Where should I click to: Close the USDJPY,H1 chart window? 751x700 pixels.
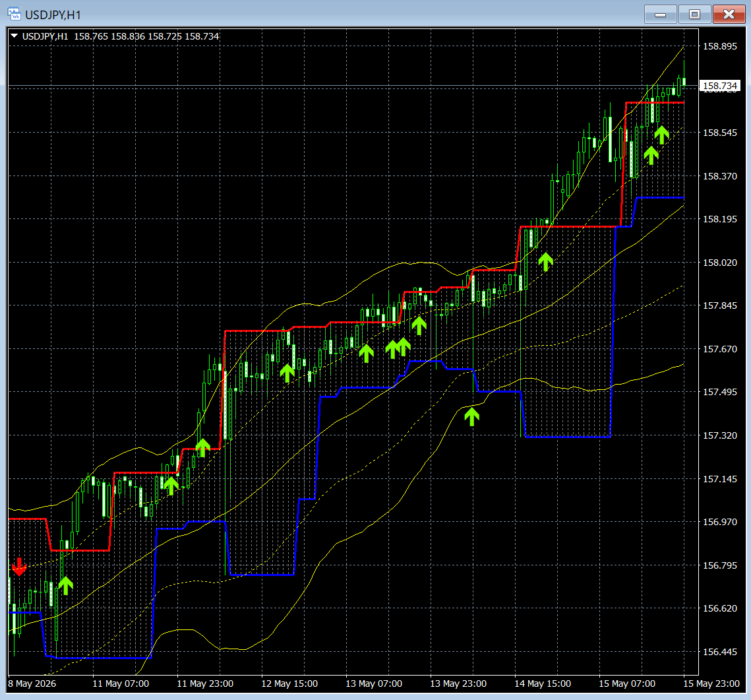(x=729, y=15)
